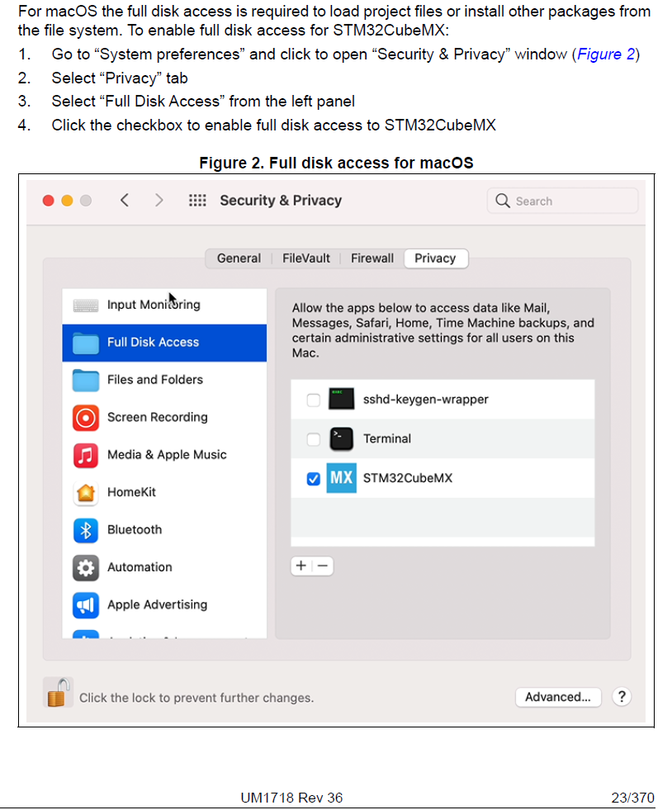Viewport: 672px width, 810px height.
Task: Click the Terminal app icon
Action: click(x=342, y=439)
